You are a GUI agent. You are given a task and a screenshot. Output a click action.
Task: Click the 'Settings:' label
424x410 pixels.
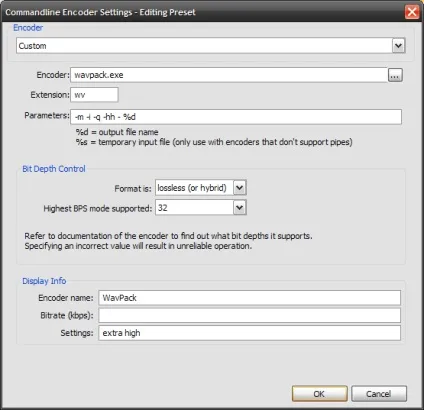[77, 333]
